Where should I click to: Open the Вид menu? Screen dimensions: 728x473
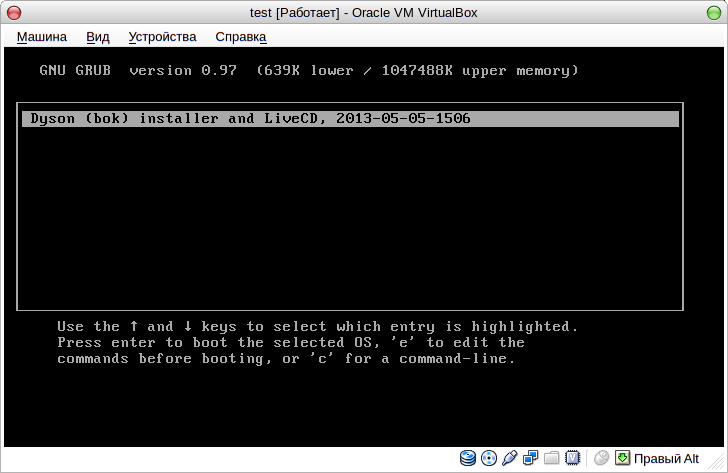[x=98, y=37]
